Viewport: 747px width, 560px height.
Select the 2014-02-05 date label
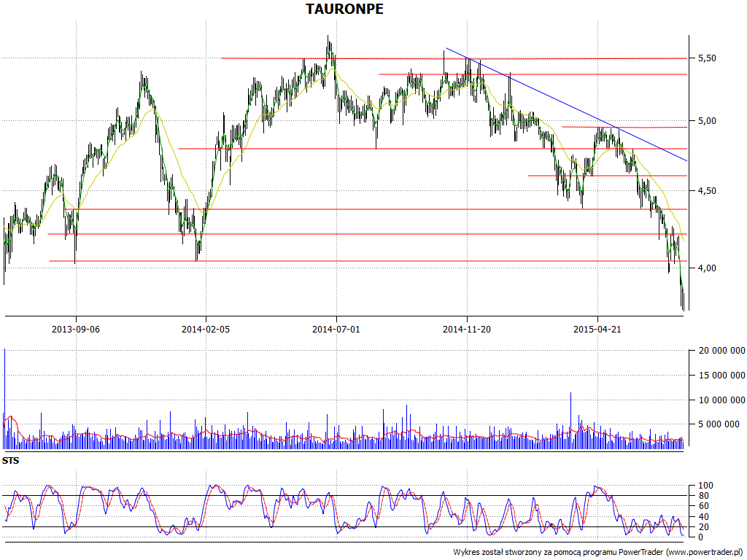tap(206, 329)
